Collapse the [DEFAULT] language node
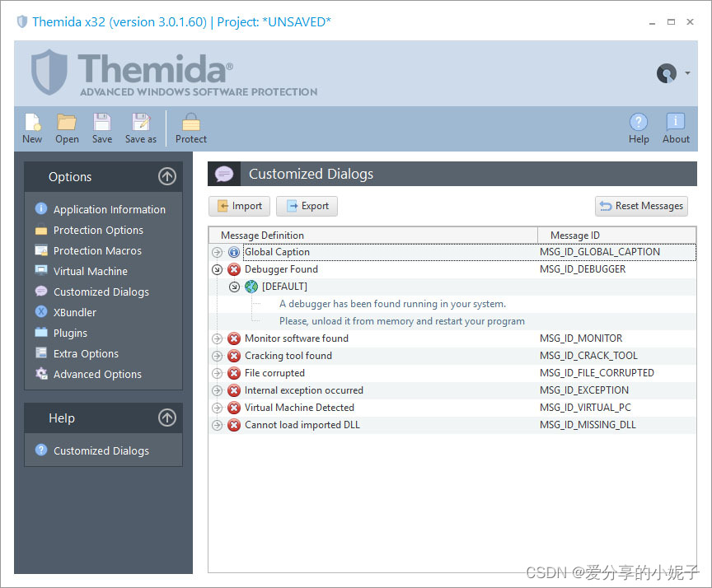Image resolution: width=712 pixels, height=588 pixels. coord(234,287)
